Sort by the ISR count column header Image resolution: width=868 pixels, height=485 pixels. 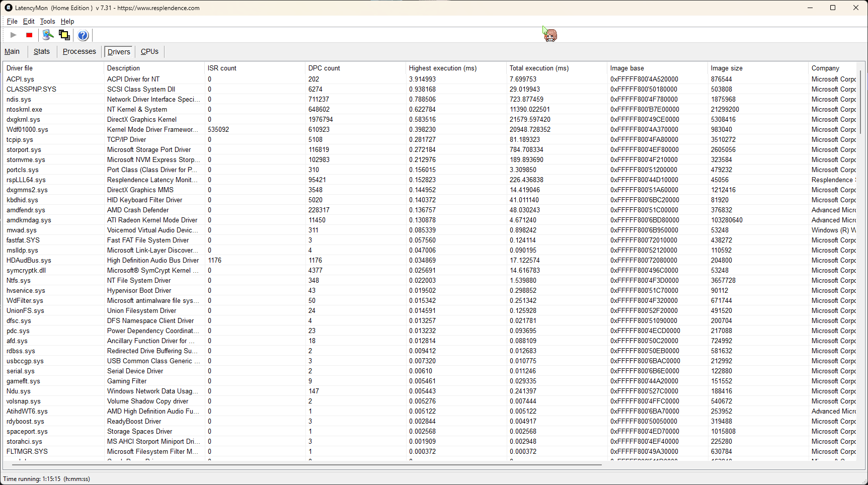coord(255,68)
